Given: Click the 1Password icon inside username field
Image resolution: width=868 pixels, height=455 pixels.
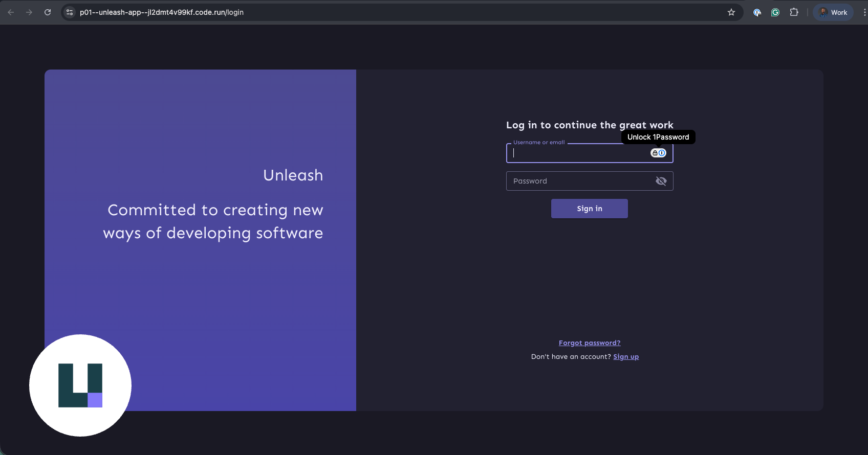Looking at the screenshot, I should [658, 153].
